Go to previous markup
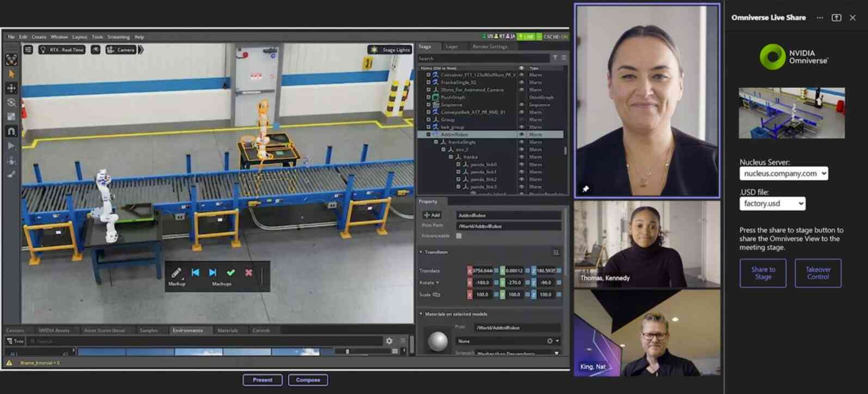 (x=195, y=272)
